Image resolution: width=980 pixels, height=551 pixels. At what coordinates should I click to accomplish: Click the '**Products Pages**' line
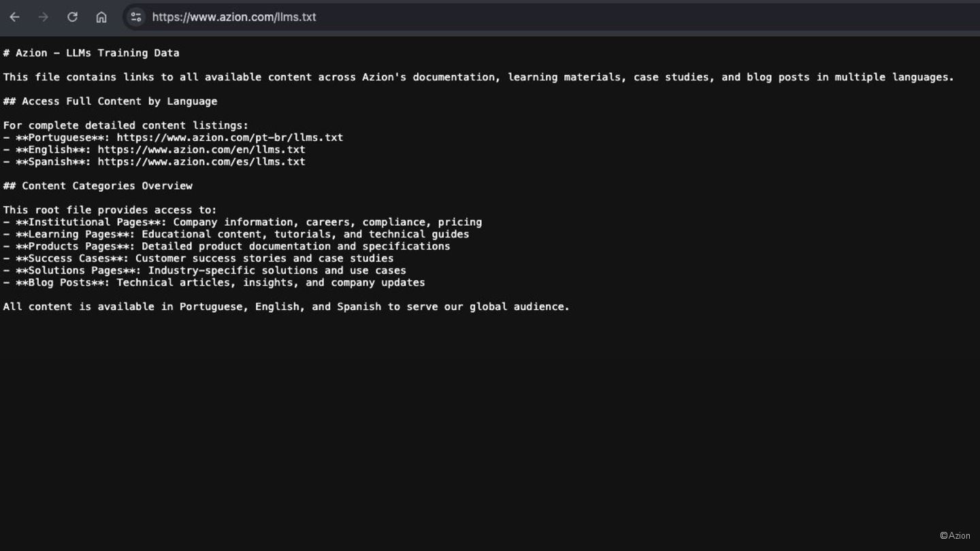click(227, 246)
